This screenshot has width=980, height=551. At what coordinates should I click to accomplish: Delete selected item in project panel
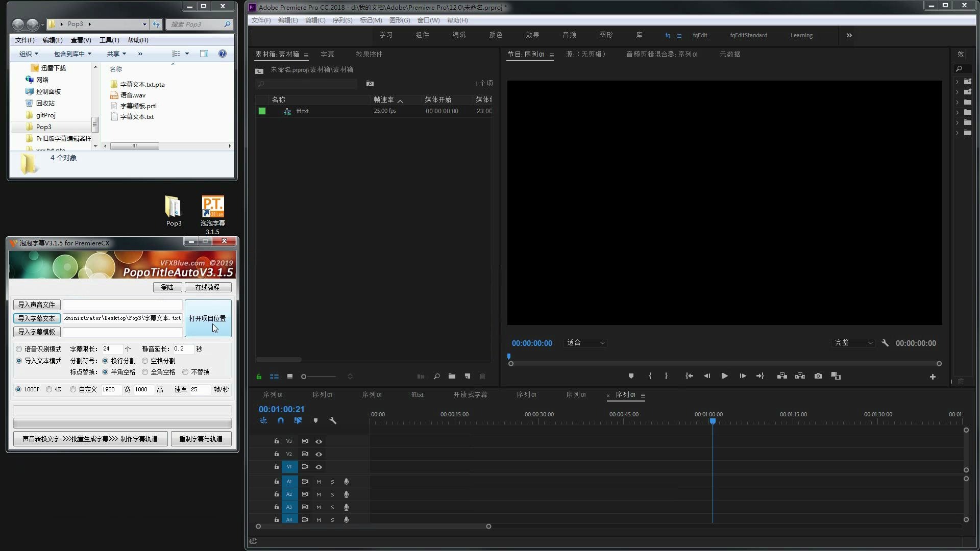click(x=482, y=377)
